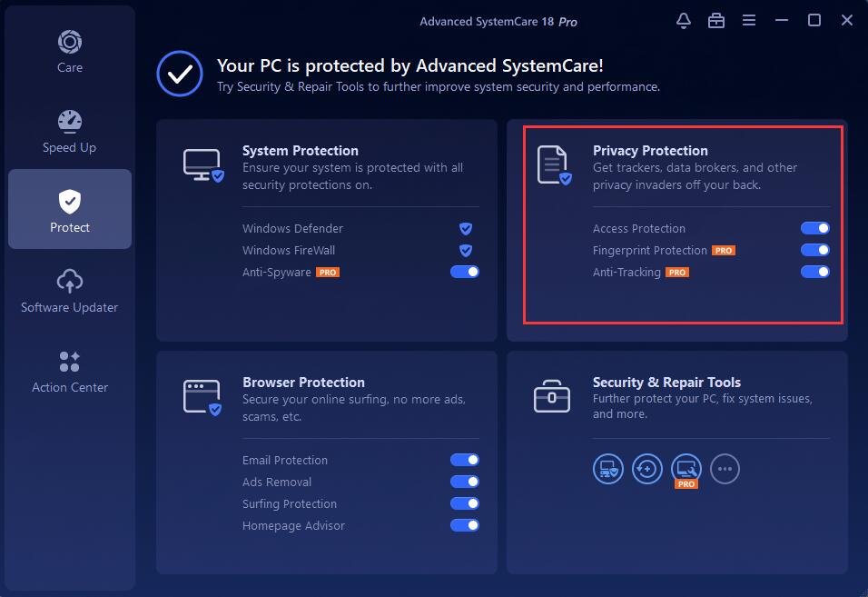Viewport: 868px width, 597px height.
Task: Select the Protect shield icon
Action: tap(70, 202)
